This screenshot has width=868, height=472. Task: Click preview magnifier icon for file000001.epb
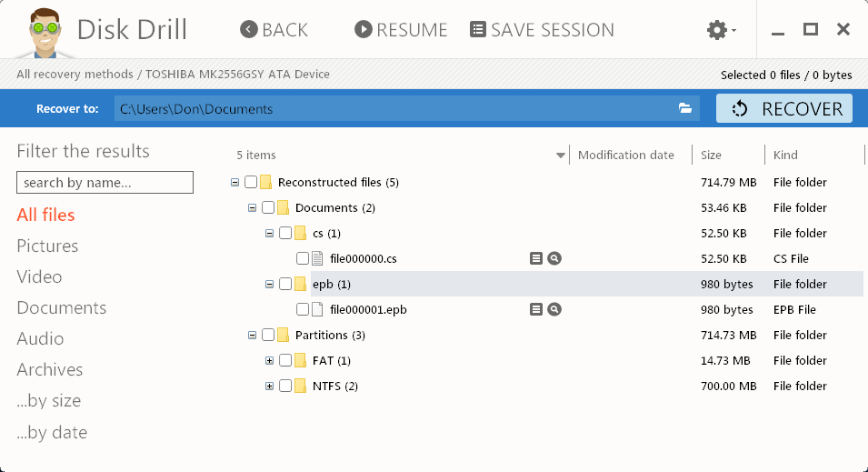coord(554,309)
